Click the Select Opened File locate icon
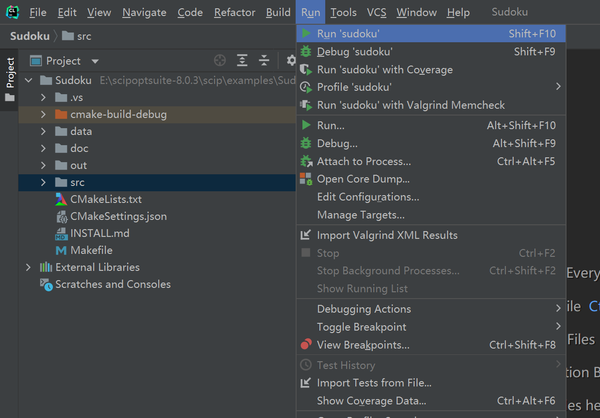 pyautogui.click(x=217, y=61)
